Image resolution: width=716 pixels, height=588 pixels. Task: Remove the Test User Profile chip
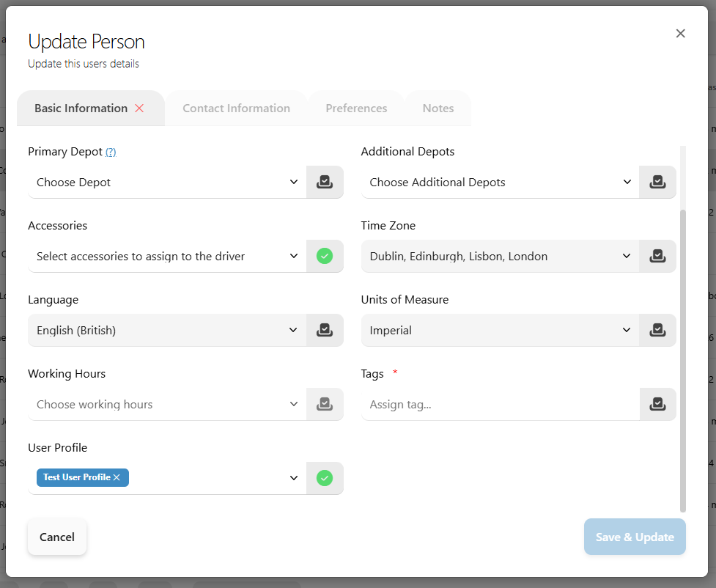click(117, 477)
